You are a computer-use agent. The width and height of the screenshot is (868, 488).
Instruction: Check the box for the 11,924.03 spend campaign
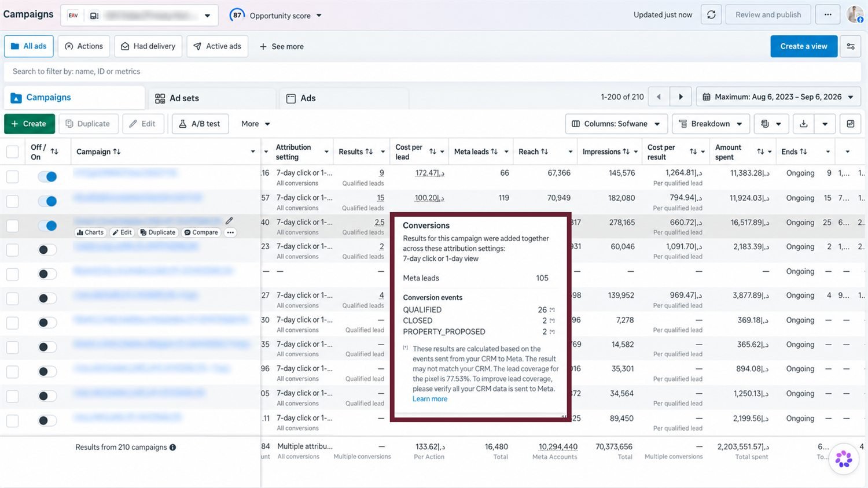click(x=12, y=201)
